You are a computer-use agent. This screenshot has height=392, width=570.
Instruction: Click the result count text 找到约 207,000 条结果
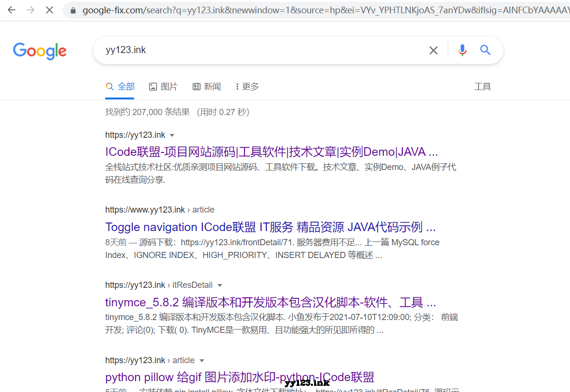point(147,112)
